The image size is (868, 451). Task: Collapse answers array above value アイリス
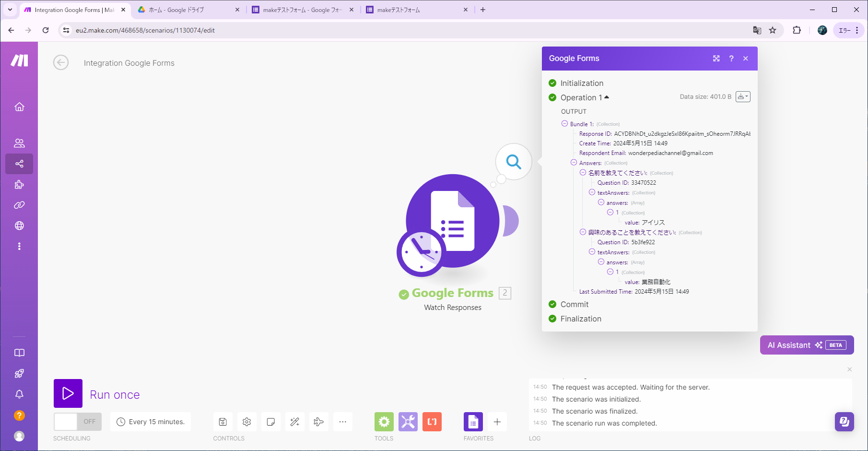[x=601, y=202]
